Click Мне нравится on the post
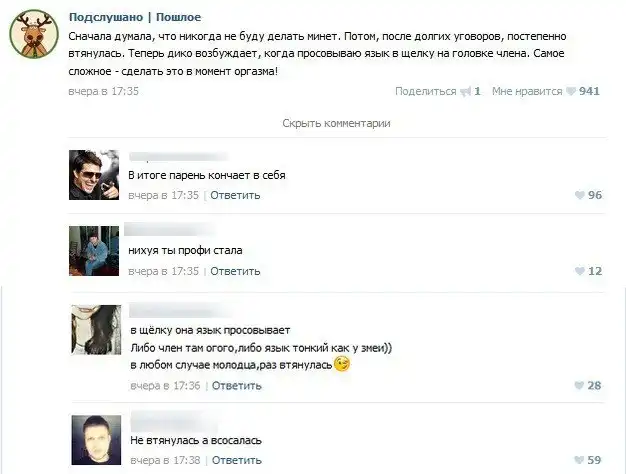This screenshot has width=626, height=474. (x=527, y=91)
